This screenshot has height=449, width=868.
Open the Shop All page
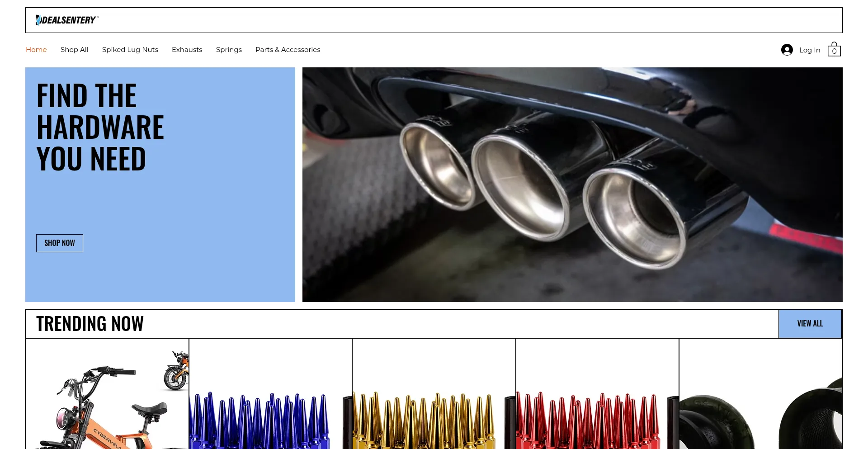click(x=74, y=50)
